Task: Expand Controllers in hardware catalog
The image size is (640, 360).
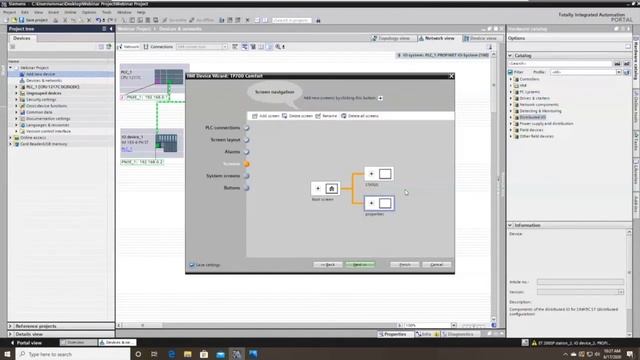Action: click(510, 79)
